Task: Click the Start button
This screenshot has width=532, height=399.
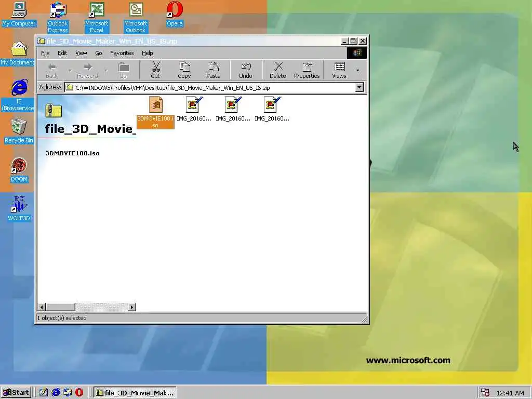Action: pos(16,393)
